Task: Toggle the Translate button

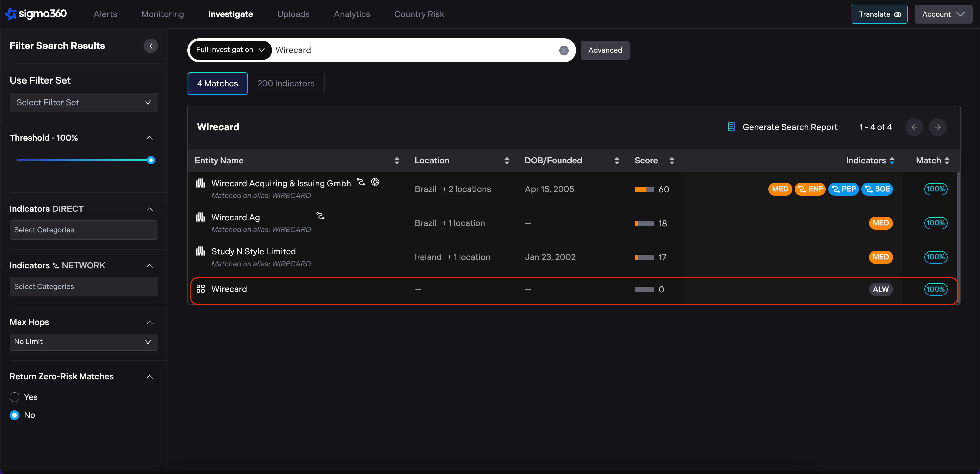Action: [x=879, y=14]
